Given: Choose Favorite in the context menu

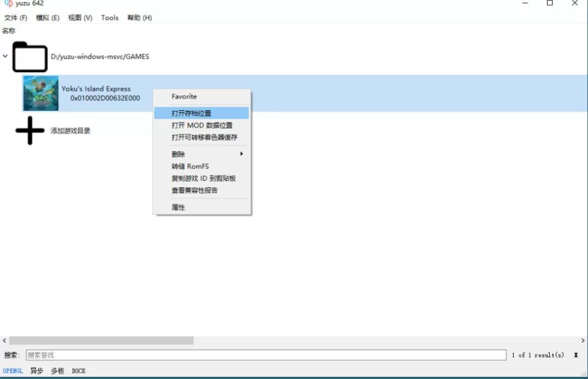Looking at the screenshot, I should (184, 96).
